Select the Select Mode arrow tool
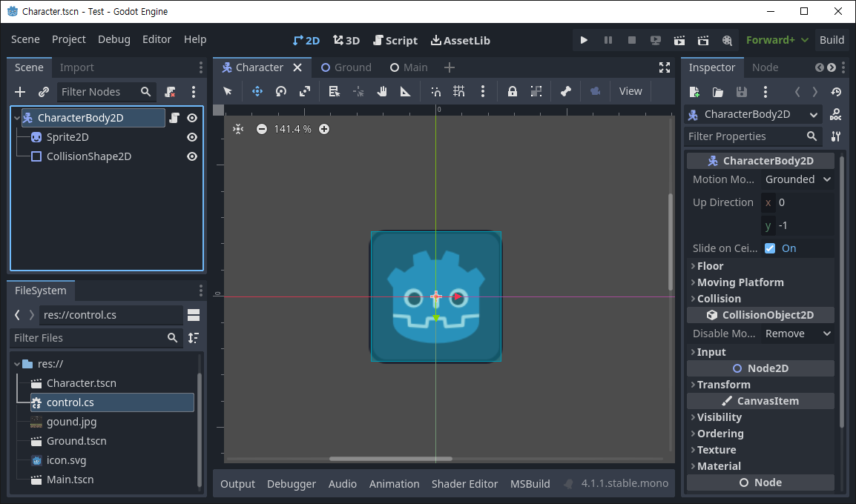 (x=228, y=92)
